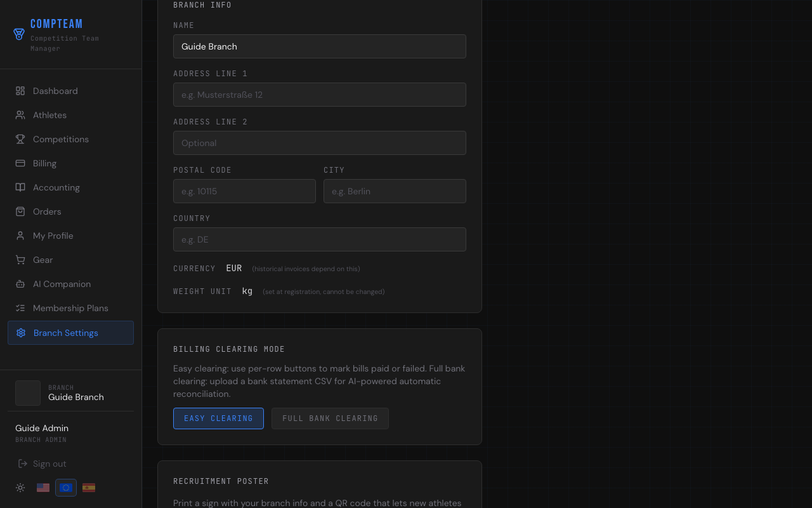This screenshot has height=508, width=812.
Task: Click the Membership Plans checklist icon
Action: point(20,308)
